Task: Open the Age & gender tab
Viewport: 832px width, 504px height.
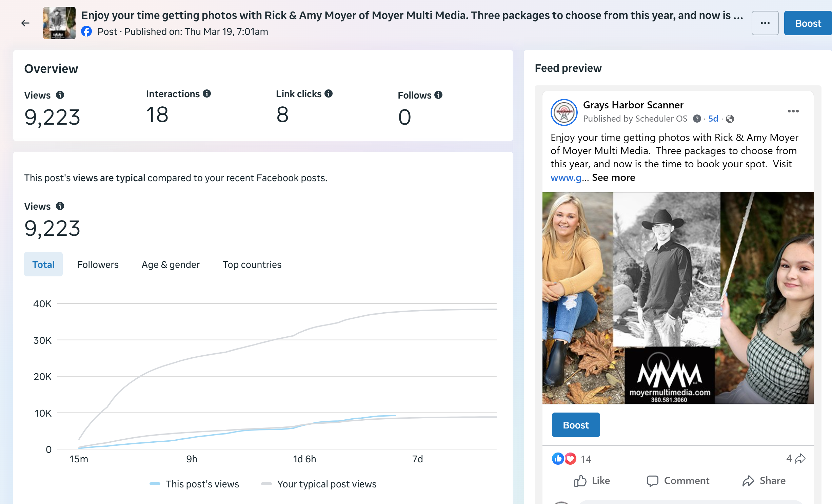Action: point(171,265)
